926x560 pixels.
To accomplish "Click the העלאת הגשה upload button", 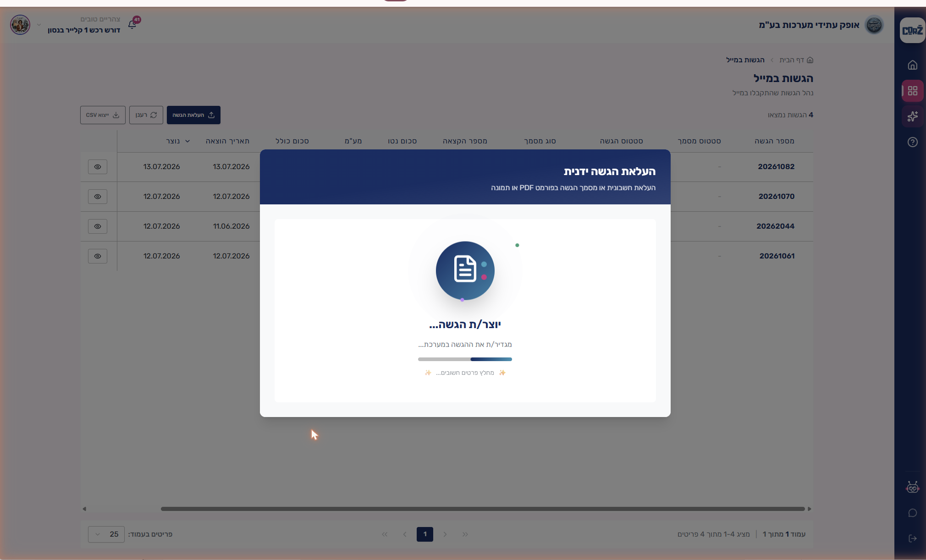I will point(193,115).
